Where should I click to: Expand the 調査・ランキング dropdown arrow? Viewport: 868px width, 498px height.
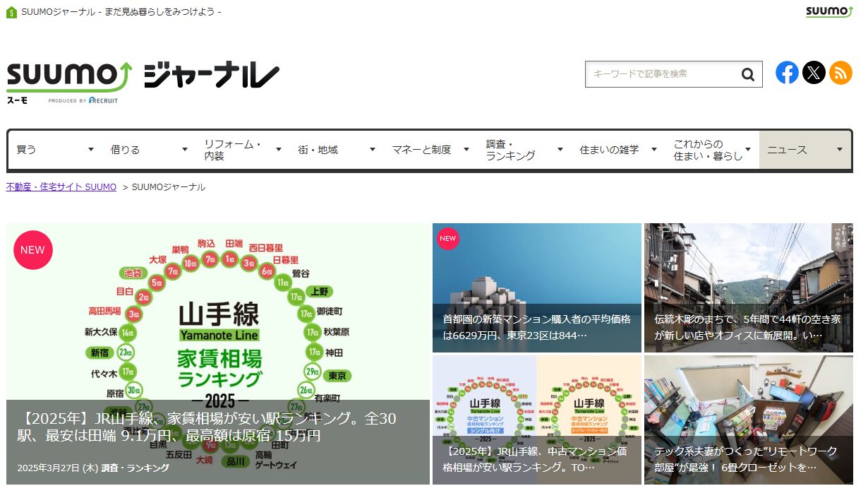pos(560,150)
